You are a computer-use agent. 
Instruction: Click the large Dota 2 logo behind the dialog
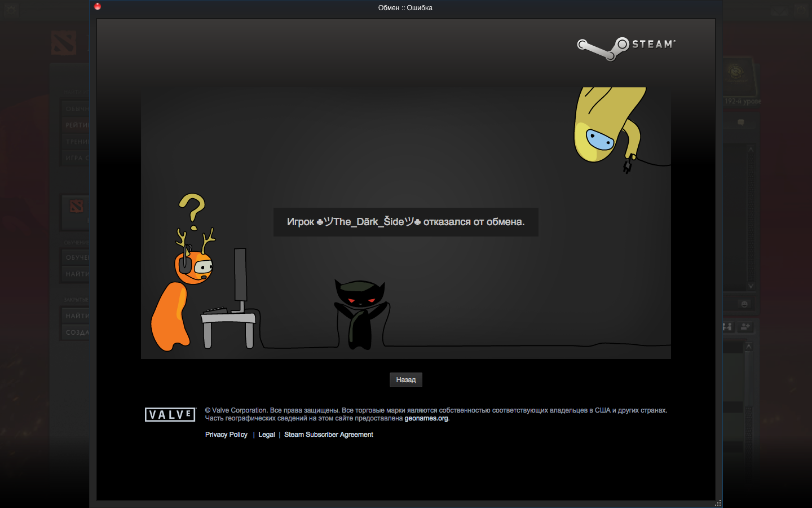point(64,43)
